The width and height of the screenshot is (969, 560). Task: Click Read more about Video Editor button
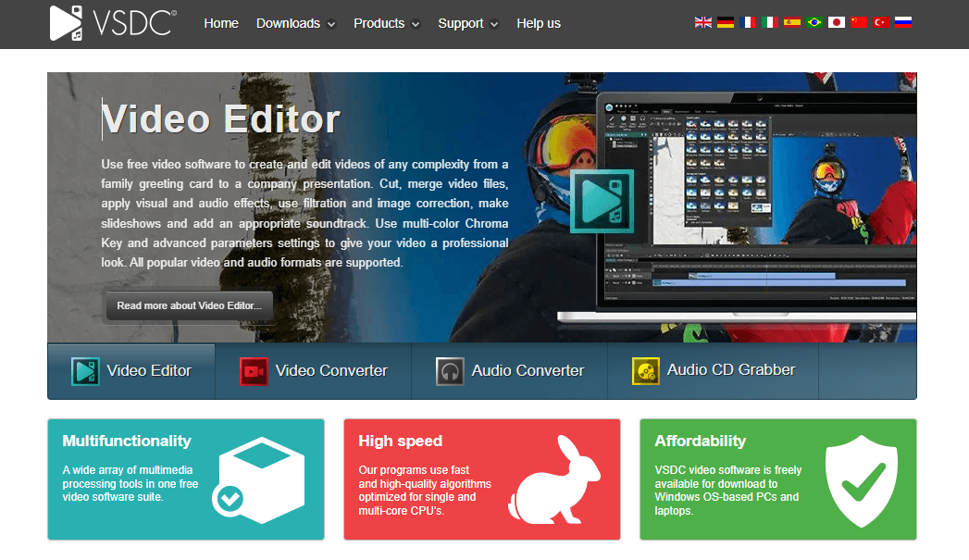[189, 305]
